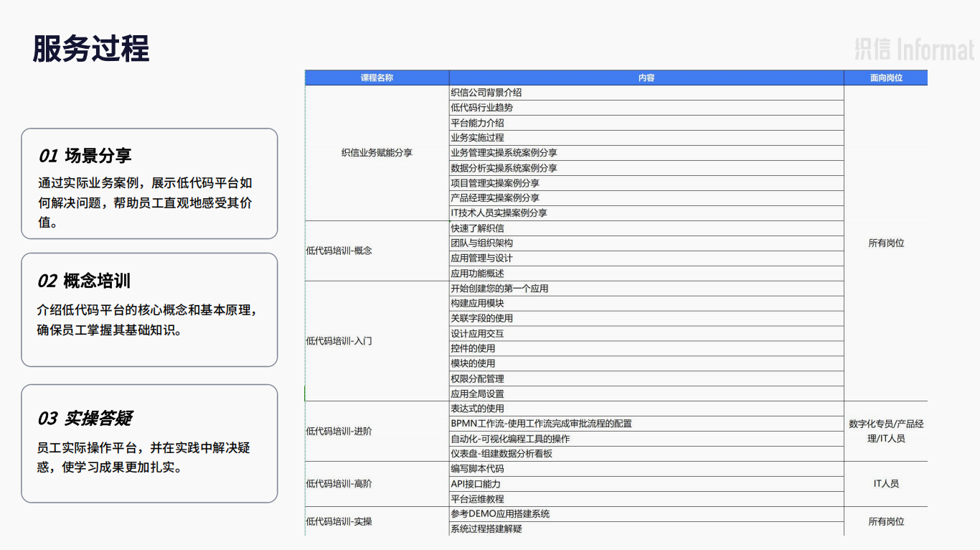Click the "课程名称" table column header
Image resolution: width=980 pixels, height=550 pixels.
pyautogui.click(x=377, y=78)
